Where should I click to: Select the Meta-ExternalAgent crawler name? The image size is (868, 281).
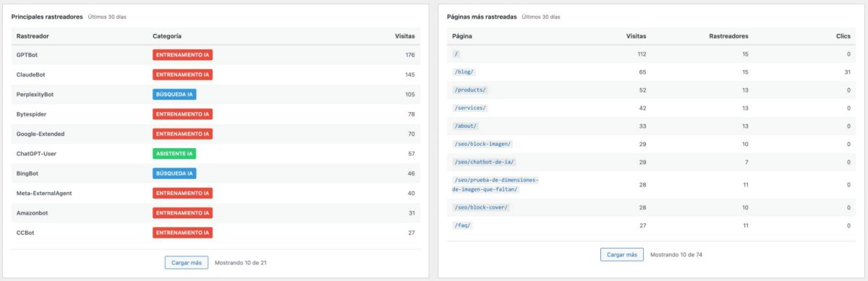coord(43,193)
